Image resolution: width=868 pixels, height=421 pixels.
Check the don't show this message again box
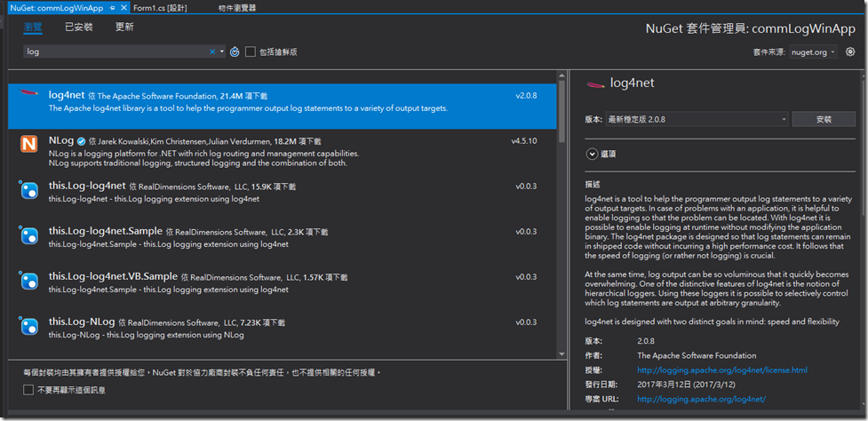click(28, 390)
